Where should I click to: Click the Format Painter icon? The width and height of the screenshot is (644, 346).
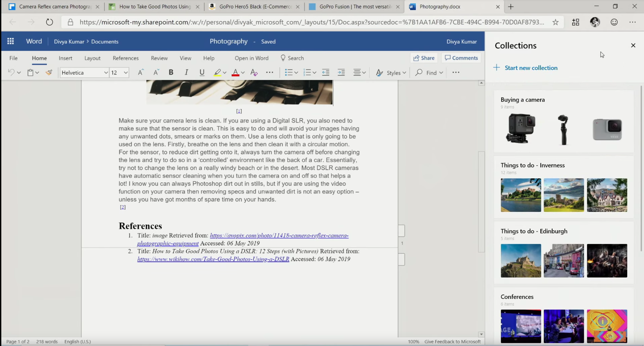tap(49, 72)
